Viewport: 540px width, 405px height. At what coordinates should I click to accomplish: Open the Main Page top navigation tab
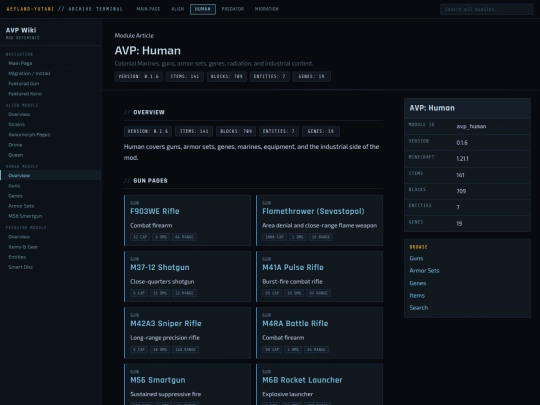click(148, 9)
